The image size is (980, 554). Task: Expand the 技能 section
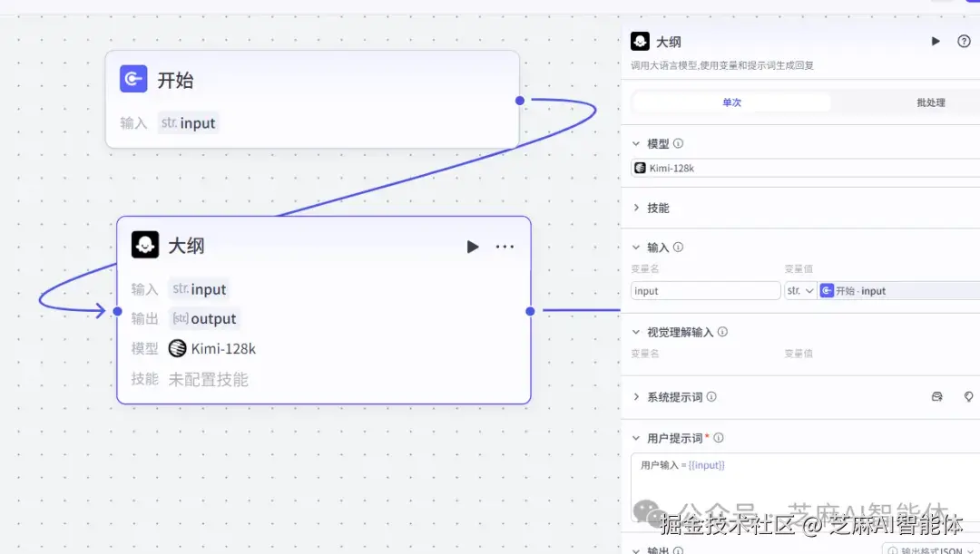click(x=652, y=207)
